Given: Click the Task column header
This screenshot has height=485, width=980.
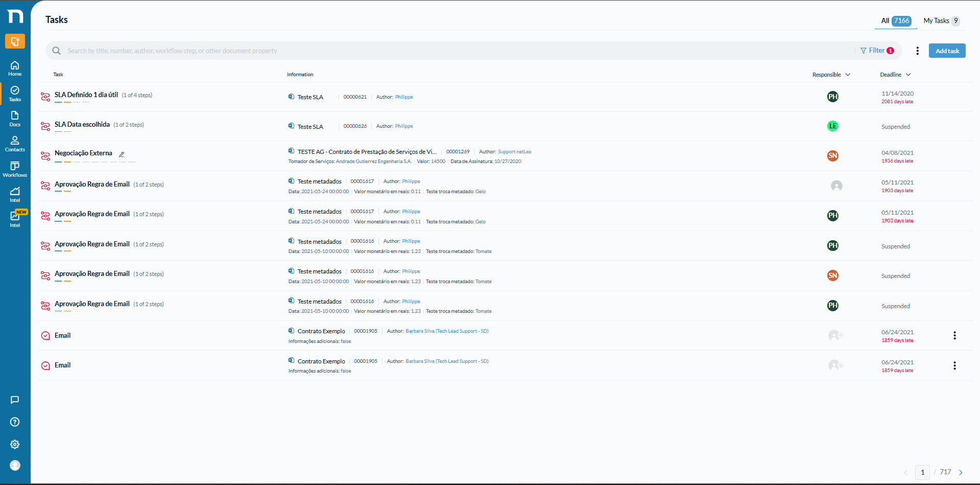Looking at the screenshot, I should pyautogui.click(x=58, y=75).
